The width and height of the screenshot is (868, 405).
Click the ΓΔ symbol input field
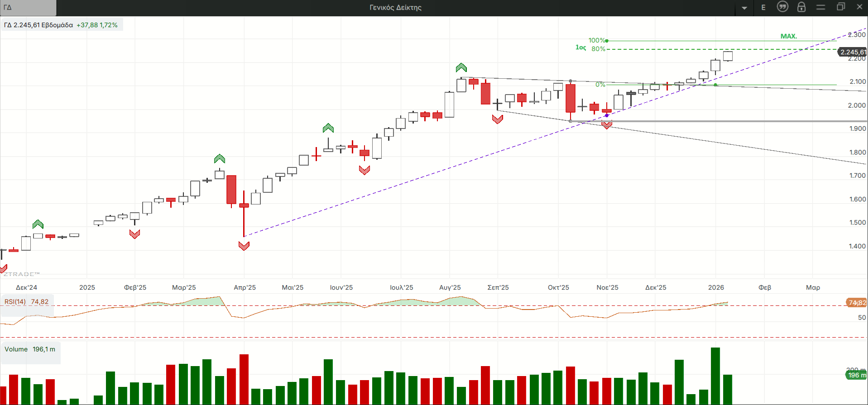point(28,7)
